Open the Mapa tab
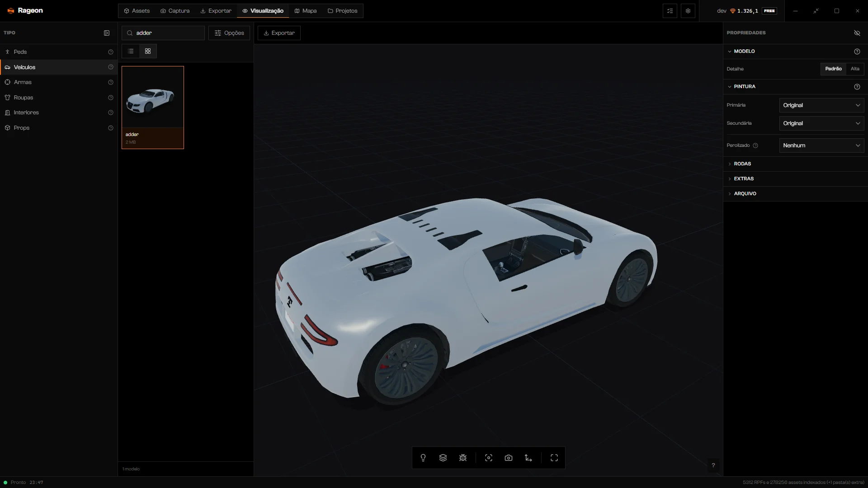 306,11
